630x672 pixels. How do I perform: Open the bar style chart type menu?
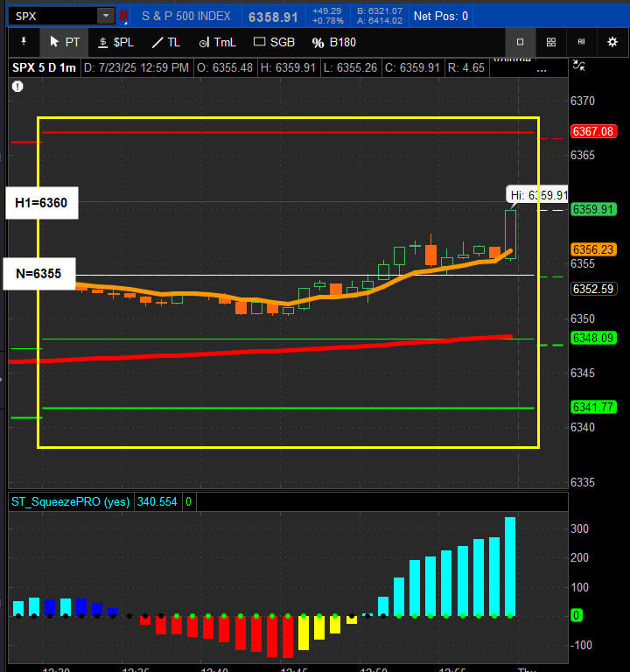click(581, 42)
